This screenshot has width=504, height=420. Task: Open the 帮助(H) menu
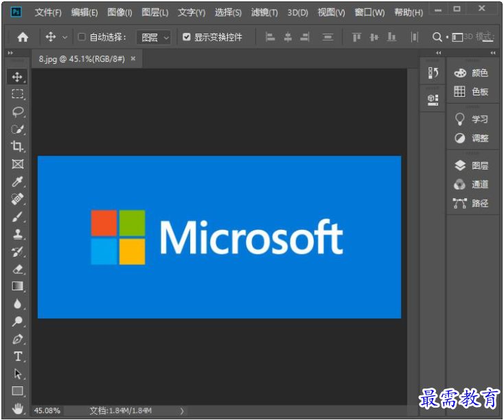pyautogui.click(x=409, y=12)
